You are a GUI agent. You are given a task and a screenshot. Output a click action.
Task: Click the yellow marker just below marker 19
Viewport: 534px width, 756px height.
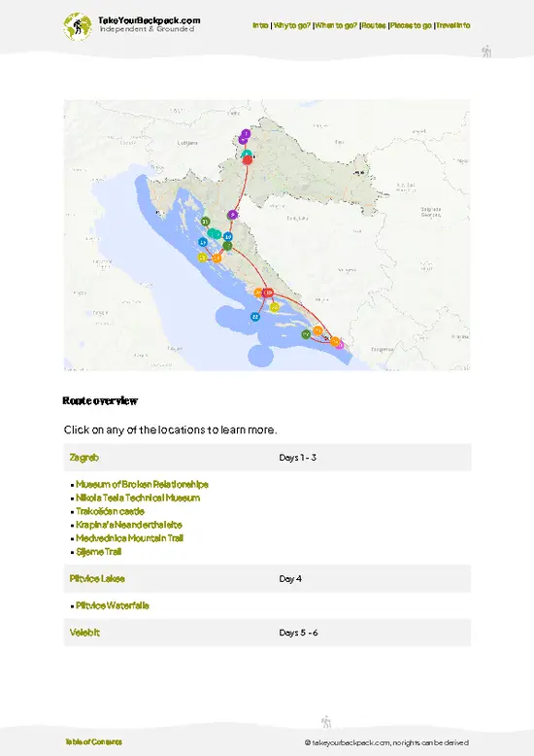(x=274, y=307)
